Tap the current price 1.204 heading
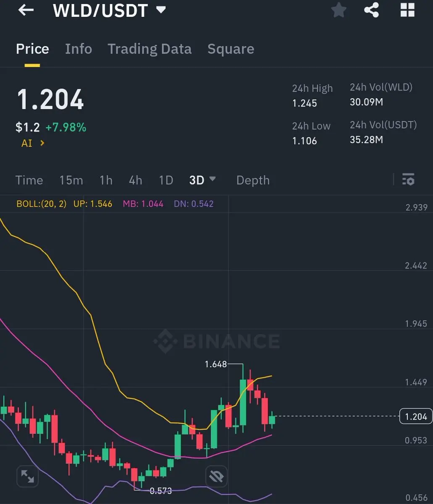Screen dimensions: 433x504 [50, 100]
